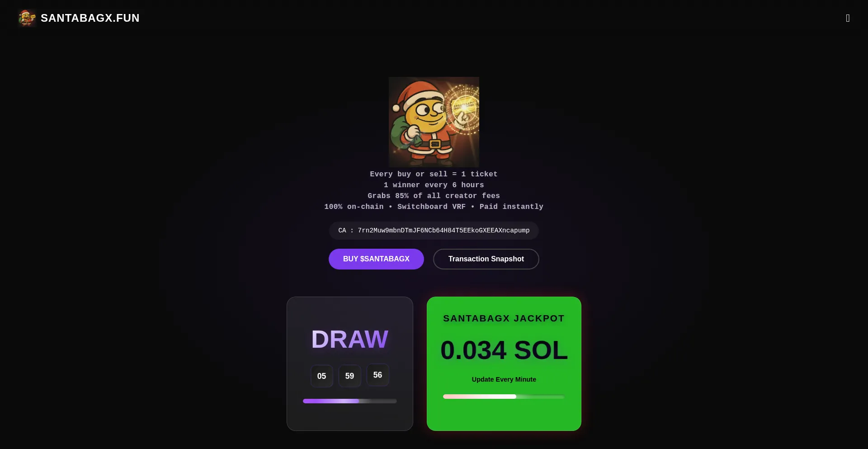The width and height of the screenshot is (868, 449).
Task: Click the 0.034 SOL jackpot amount
Action: (504, 350)
